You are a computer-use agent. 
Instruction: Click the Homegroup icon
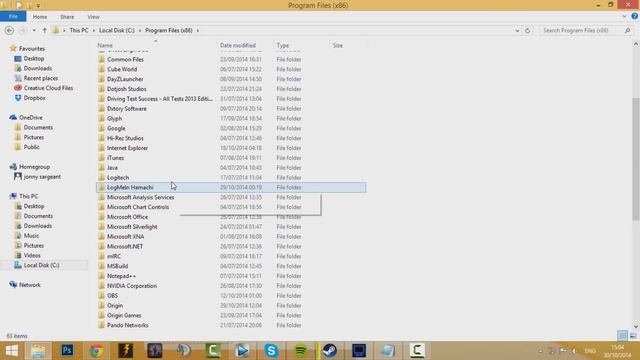13,167
